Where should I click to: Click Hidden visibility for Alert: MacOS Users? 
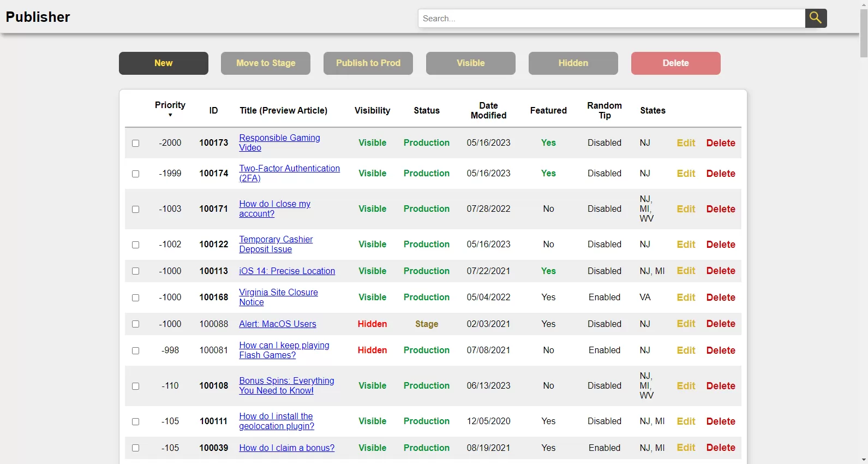click(x=372, y=324)
